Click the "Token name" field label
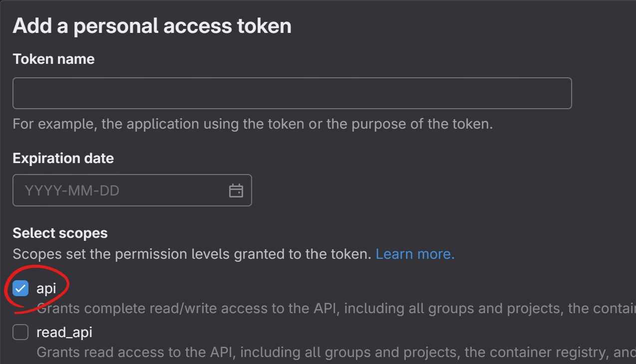 click(x=53, y=59)
